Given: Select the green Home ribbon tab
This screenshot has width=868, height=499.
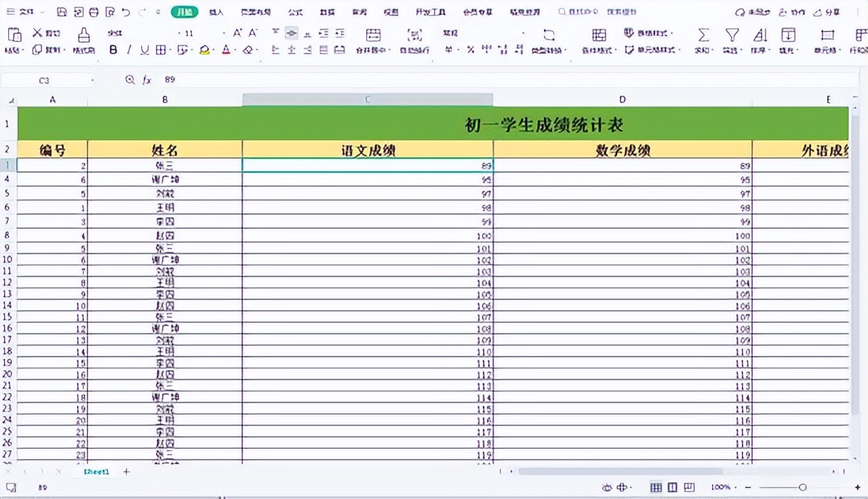Looking at the screenshot, I should point(184,12).
